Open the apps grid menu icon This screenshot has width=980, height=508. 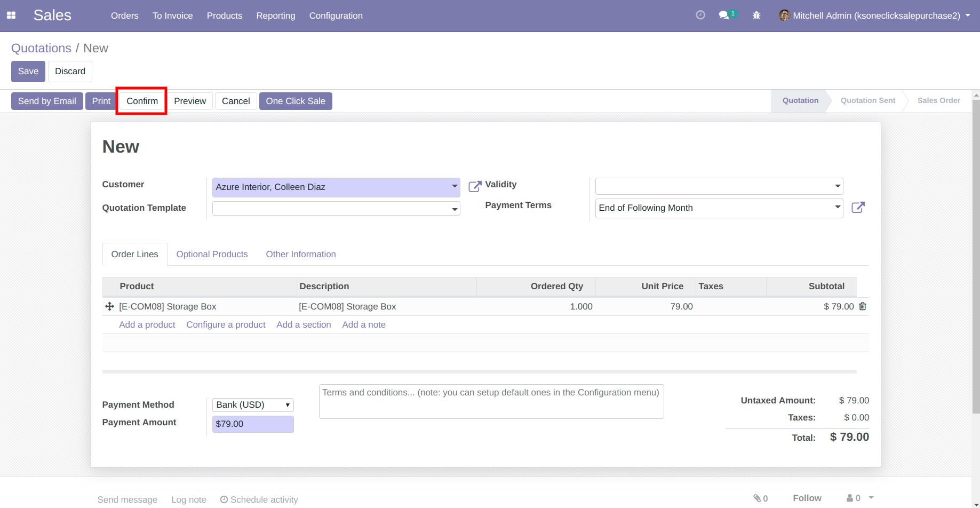point(11,15)
